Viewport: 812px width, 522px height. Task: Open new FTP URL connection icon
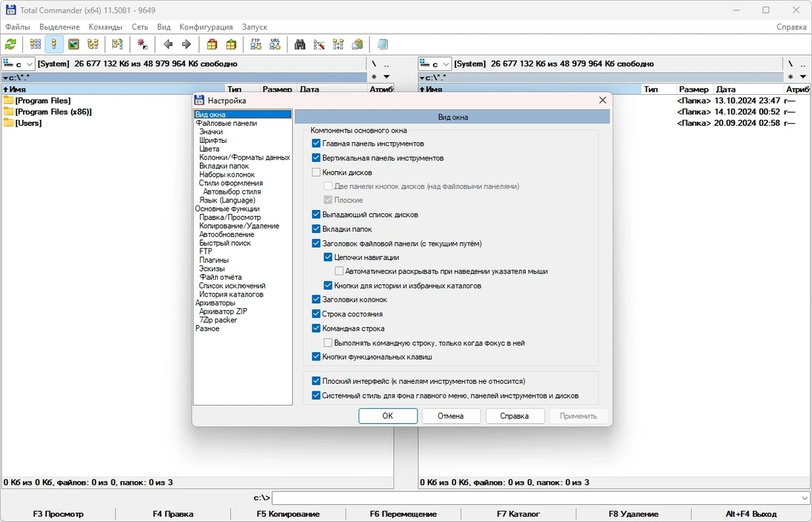coord(275,45)
